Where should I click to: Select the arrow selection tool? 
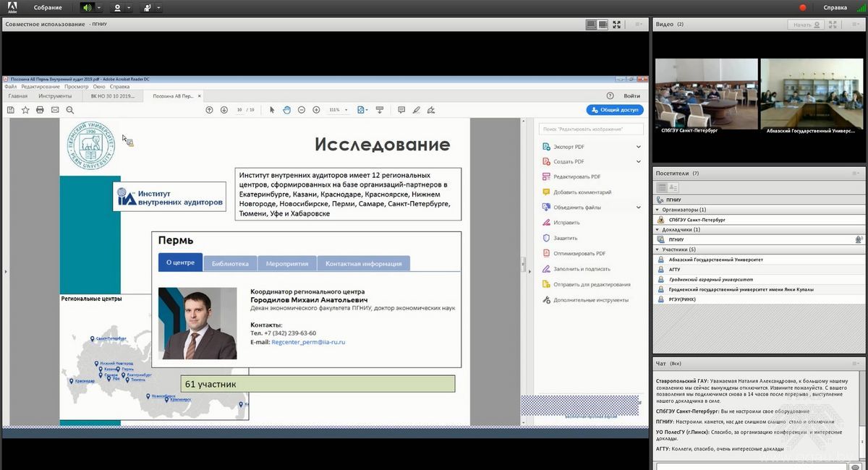[x=272, y=110]
